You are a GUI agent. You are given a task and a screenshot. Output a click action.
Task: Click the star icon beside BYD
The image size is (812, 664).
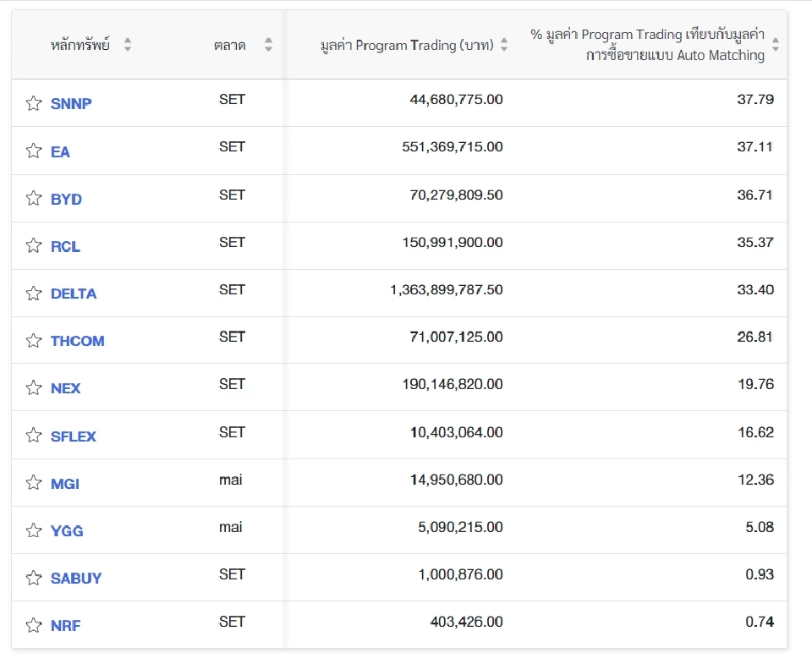tap(34, 199)
